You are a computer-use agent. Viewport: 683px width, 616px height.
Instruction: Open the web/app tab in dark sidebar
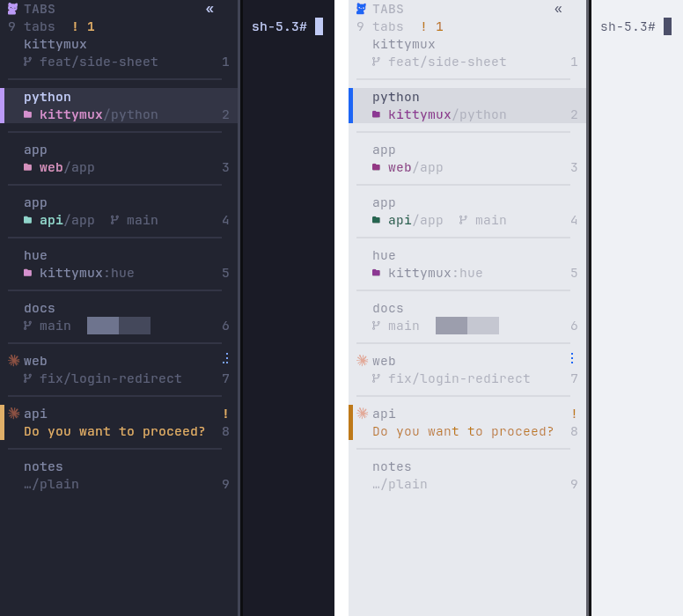(x=119, y=158)
